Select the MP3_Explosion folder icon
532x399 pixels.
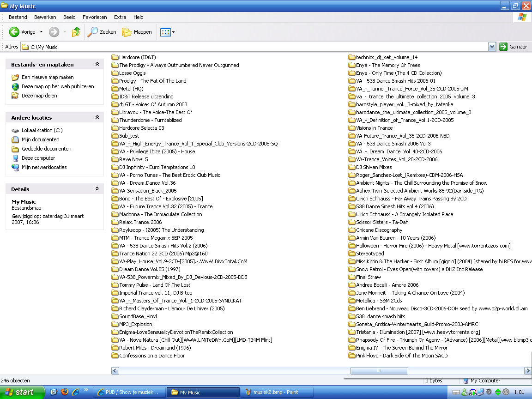115,324
